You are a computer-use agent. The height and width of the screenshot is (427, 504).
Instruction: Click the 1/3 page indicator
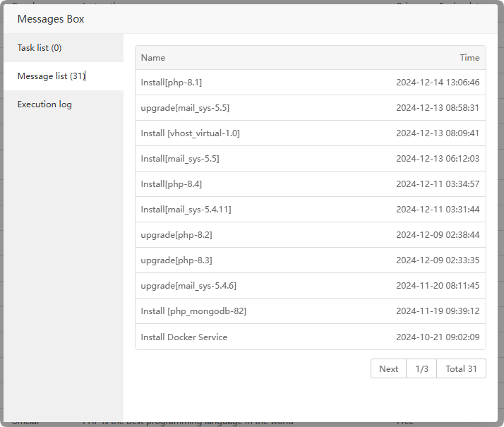[421, 368]
